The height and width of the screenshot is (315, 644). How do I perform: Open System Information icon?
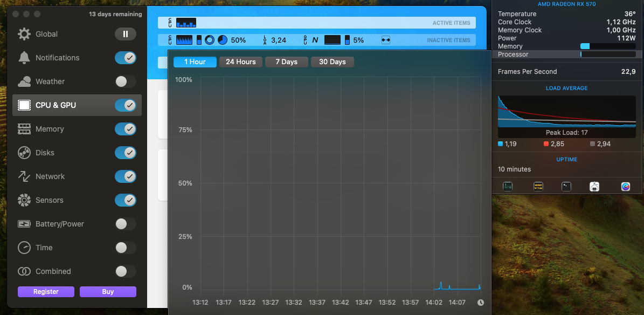(594, 187)
